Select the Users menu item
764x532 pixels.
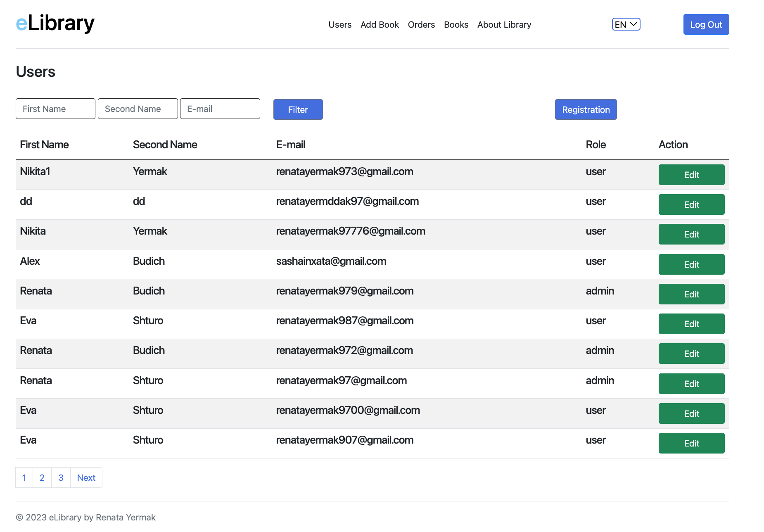pyautogui.click(x=339, y=24)
